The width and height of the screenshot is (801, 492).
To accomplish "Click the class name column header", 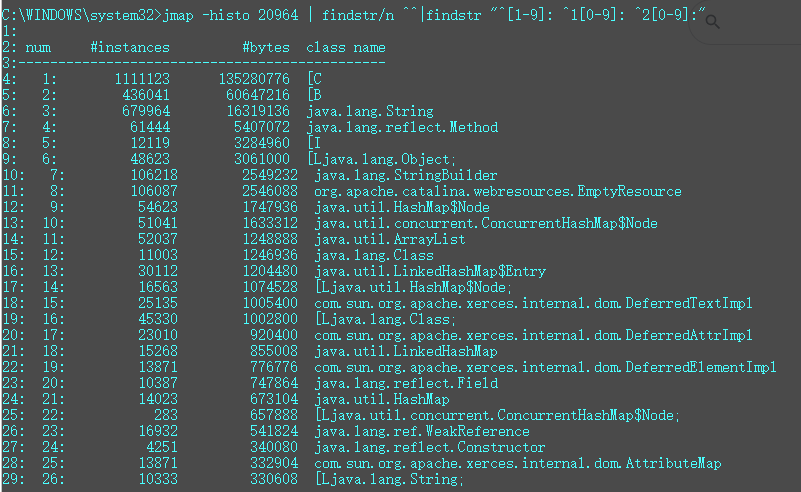I will (345, 47).
